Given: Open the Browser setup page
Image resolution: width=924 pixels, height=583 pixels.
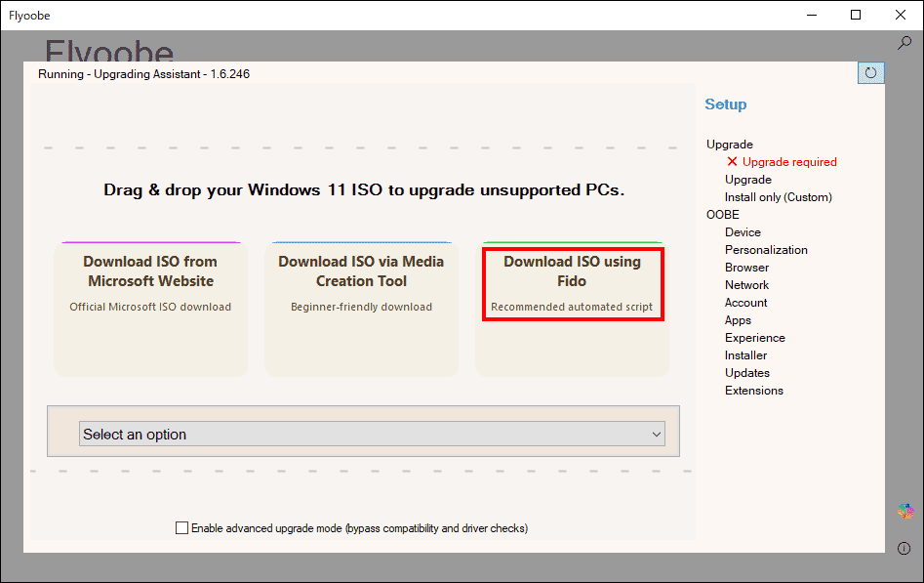Looking at the screenshot, I should tap(746, 268).
